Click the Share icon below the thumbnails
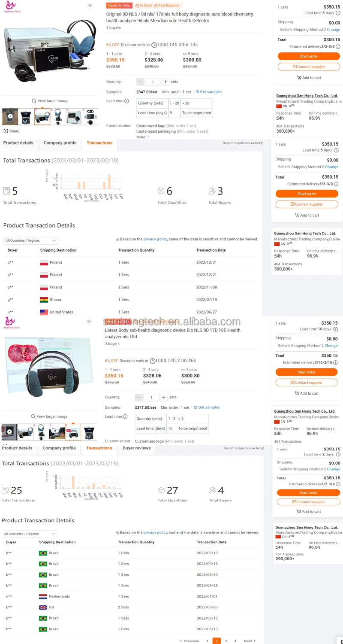343x644 pixels. 11,131
